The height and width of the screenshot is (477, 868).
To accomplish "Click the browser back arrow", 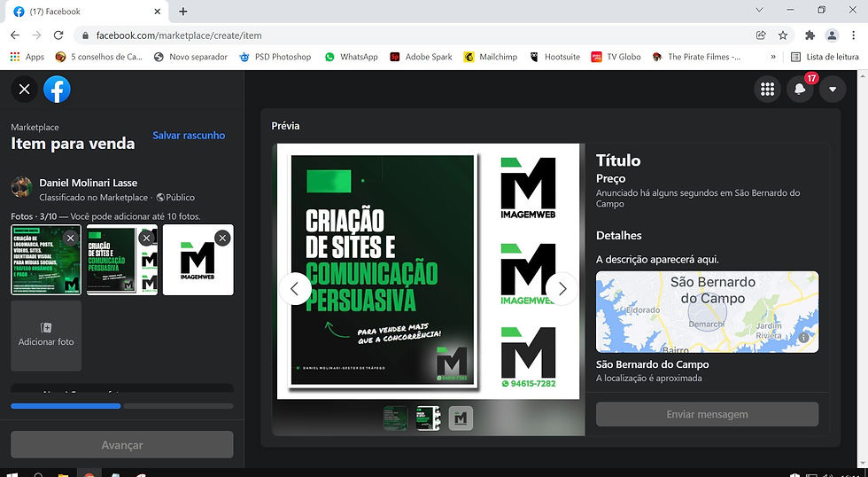I will pyautogui.click(x=15, y=35).
